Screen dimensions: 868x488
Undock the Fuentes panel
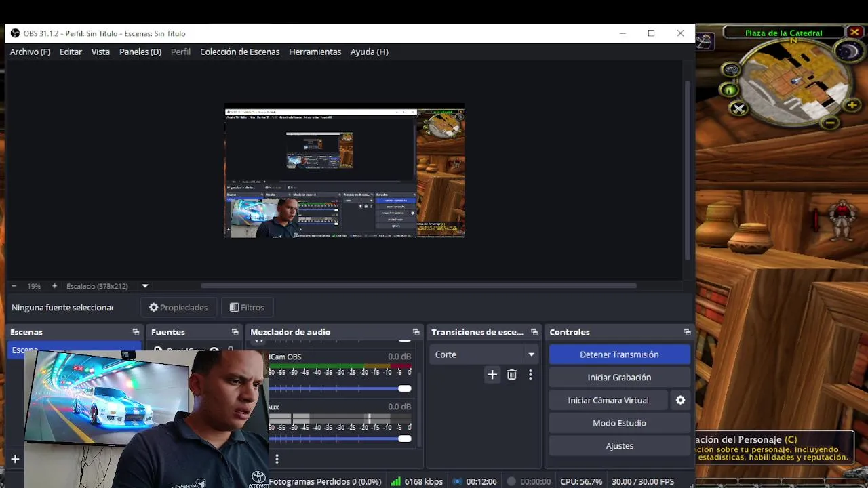point(235,332)
